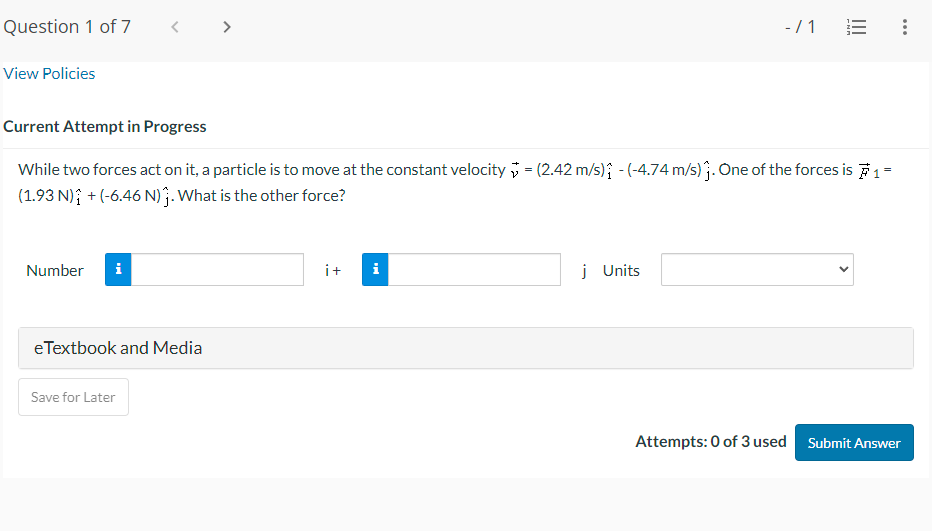
Task: Click the info icon beside the i-component field
Action: click(x=118, y=269)
